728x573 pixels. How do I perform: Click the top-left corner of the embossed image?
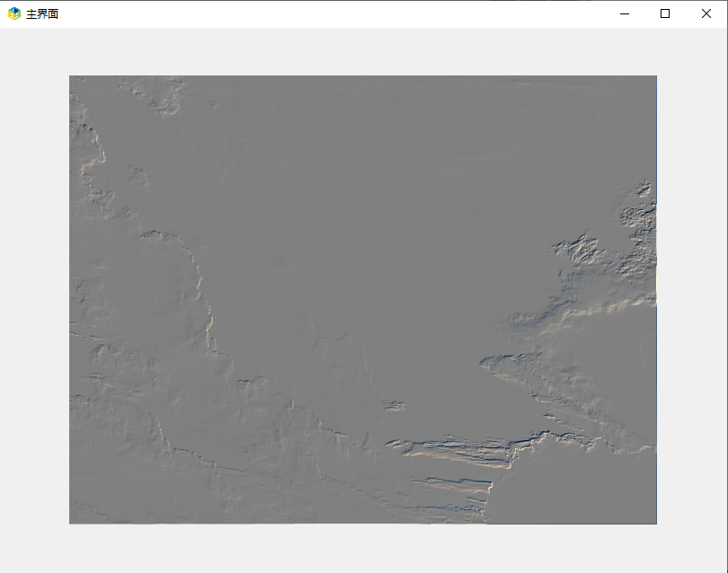[72, 78]
